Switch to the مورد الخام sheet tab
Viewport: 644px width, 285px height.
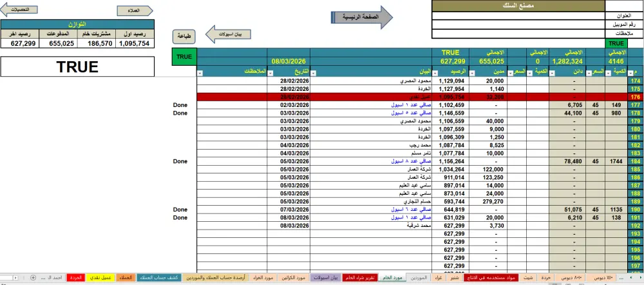(392, 278)
